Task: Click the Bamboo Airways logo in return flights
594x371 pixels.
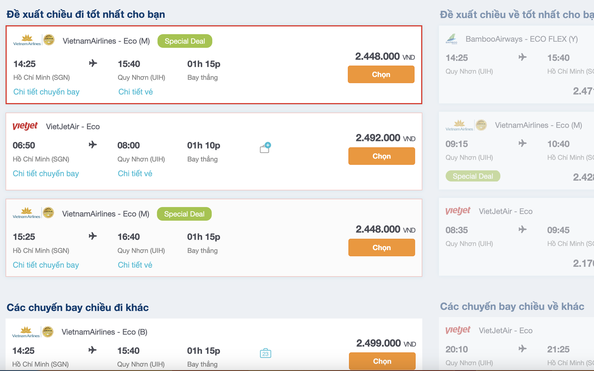Action: coord(452,39)
